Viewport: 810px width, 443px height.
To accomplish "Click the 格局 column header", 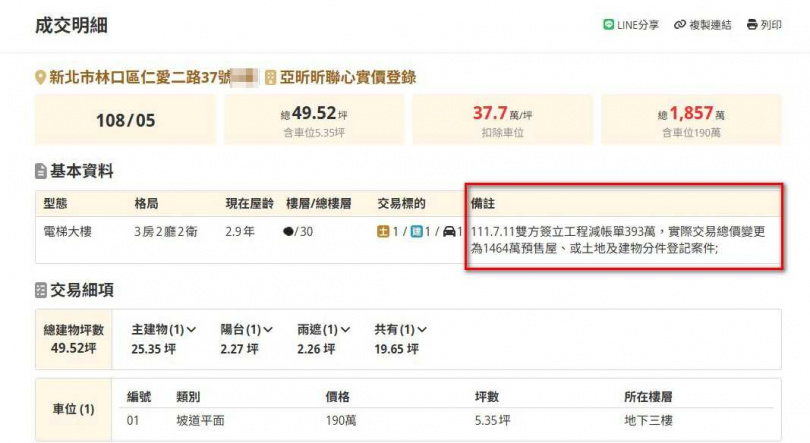I will pos(146,203).
